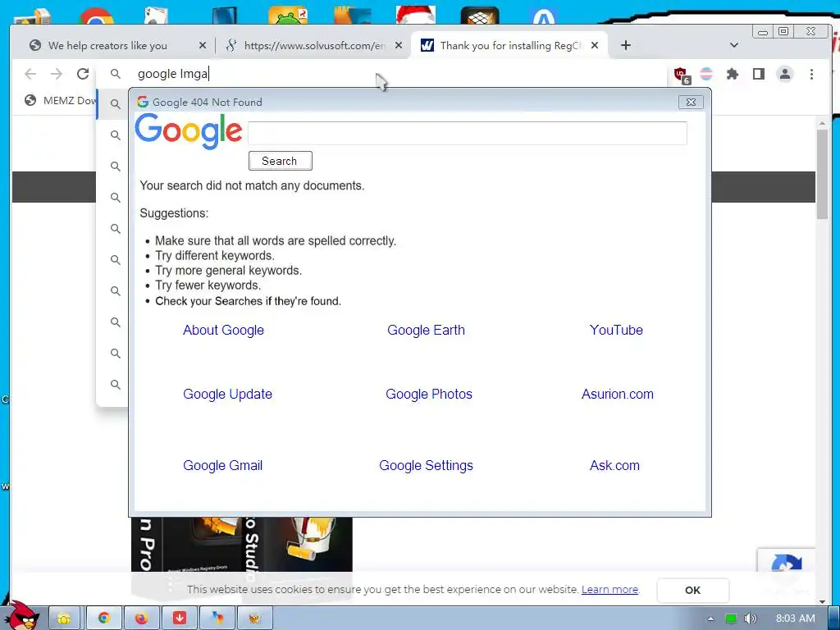Click the address bar text 'google Imga'
Image resolution: width=840 pixels, height=630 pixels.
click(x=172, y=74)
